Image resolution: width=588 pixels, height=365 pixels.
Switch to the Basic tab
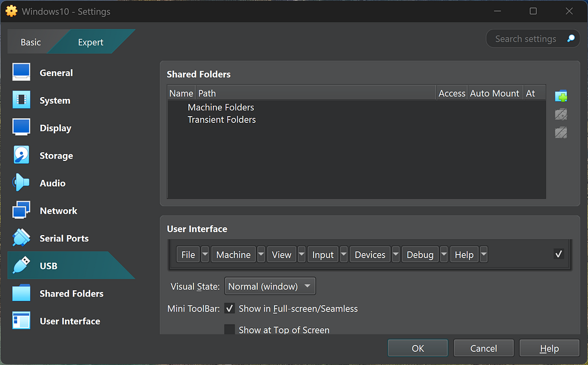pos(31,42)
